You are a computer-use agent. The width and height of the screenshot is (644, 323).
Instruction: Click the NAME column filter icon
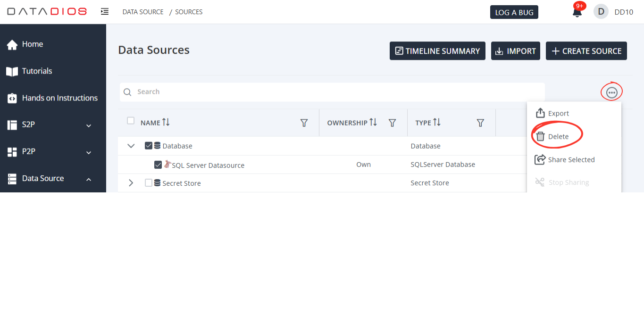pos(304,123)
